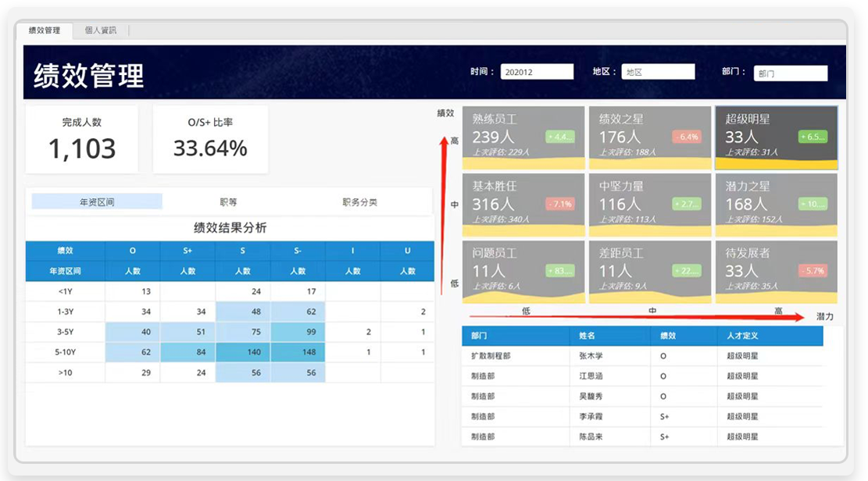The height and width of the screenshot is (481, 868).
Task: Select the 李承霞 employee row
Action: [x=643, y=416]
